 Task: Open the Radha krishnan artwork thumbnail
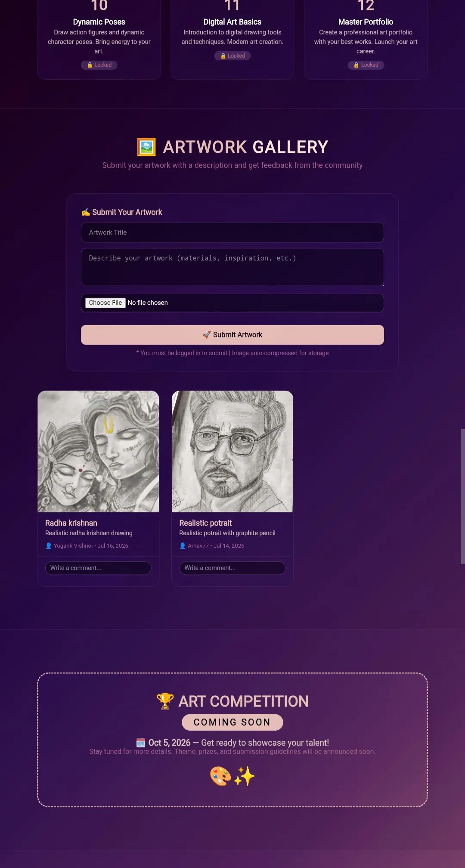click(98, 452)
